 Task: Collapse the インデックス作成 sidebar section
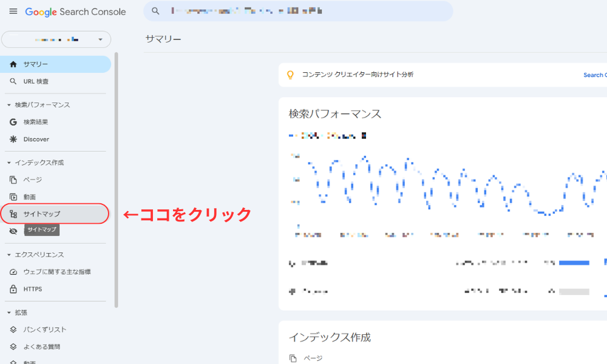[x=8, y=163]
